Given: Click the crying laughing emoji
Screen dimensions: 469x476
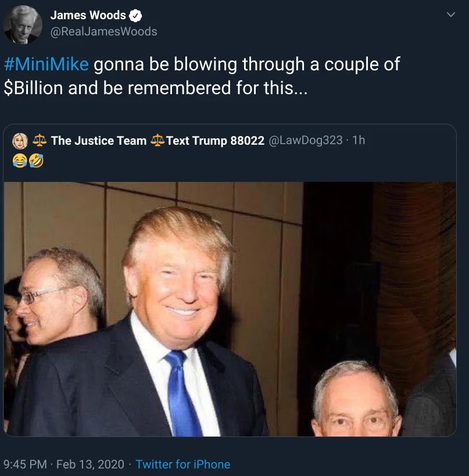Looking at the screenshot, I should click(20, 160).
